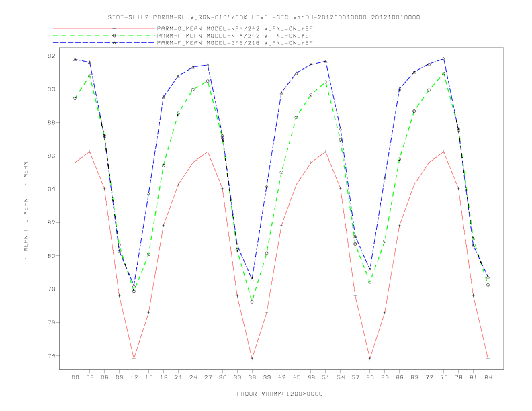Viewport: 532px width, 411px height.
Task: Click x-axis hour label 12
Action: click(x=134, y=377)
